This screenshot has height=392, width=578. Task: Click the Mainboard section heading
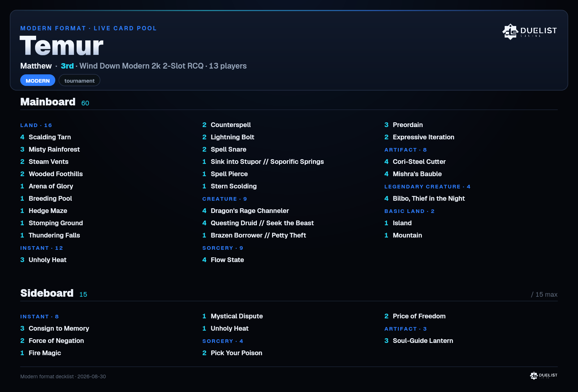tap(48, 102)
